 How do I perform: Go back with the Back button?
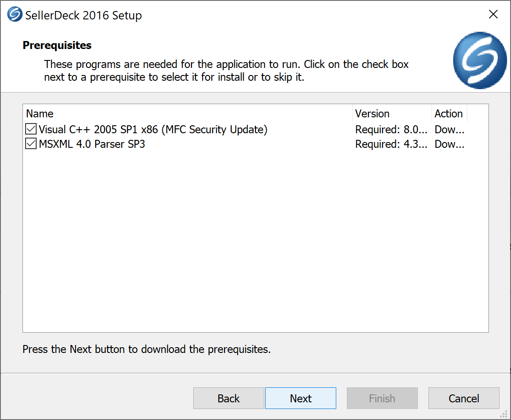229,398
